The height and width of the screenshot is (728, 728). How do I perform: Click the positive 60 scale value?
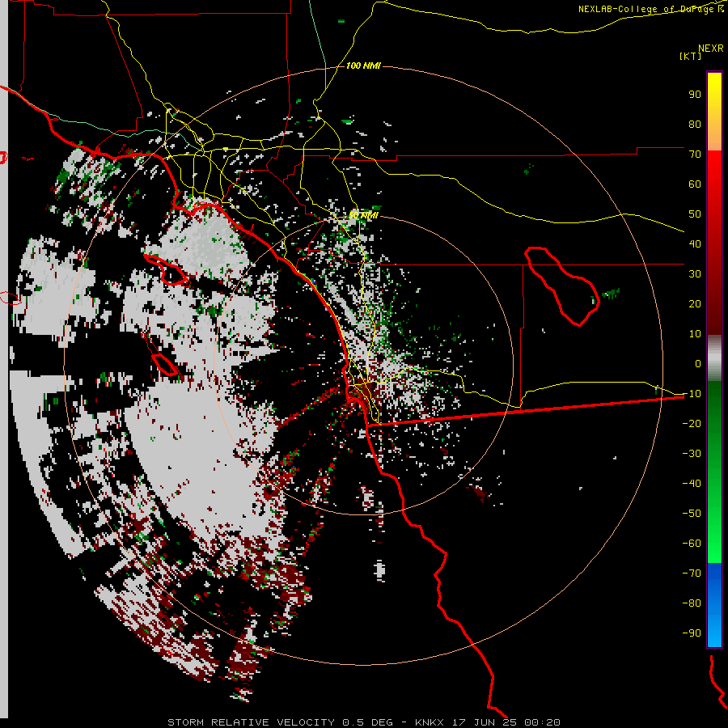click(x=695, y=184)
